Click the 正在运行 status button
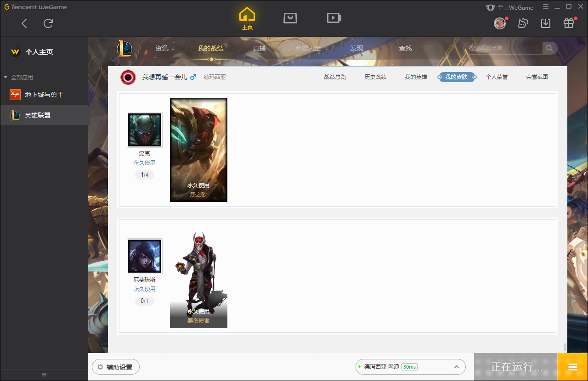The width and height of the screenshot is (588, 381). tap(515, 367)
